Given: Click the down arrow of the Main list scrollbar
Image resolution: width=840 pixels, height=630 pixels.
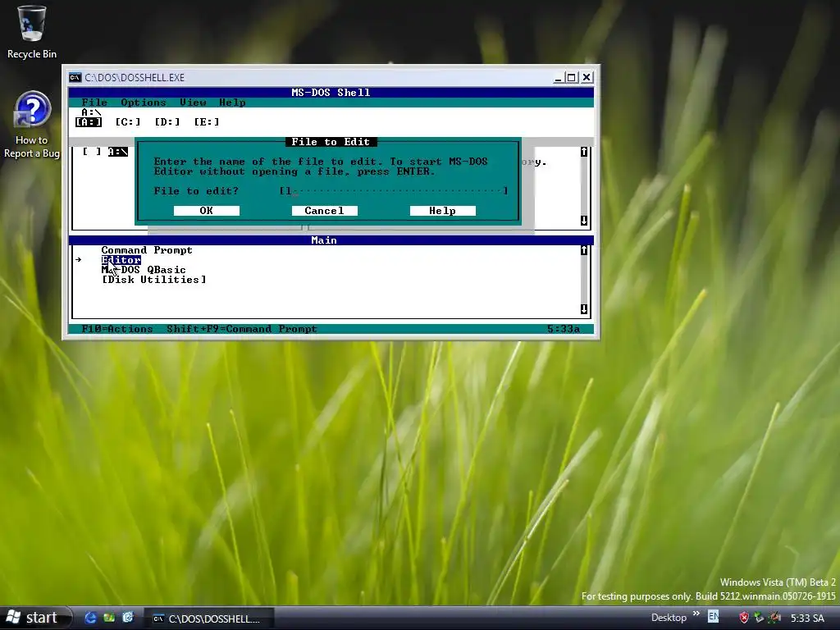Looking at the screenshot, I should click(584, 309).
